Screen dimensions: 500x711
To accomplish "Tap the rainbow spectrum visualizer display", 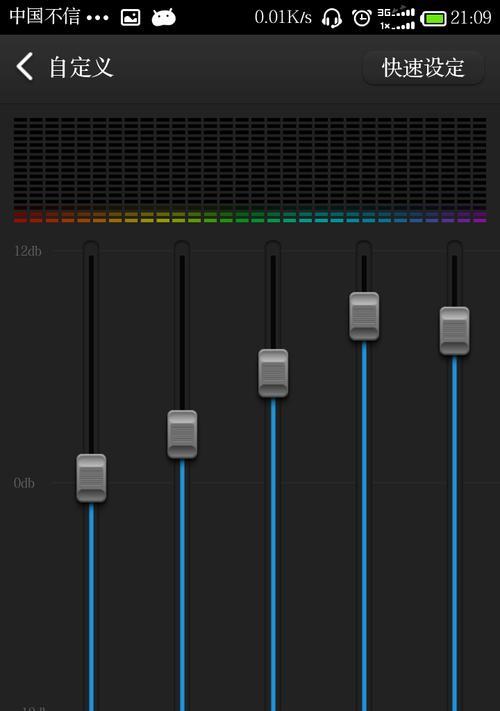I will pyautogui.click(x=250, y=170).
